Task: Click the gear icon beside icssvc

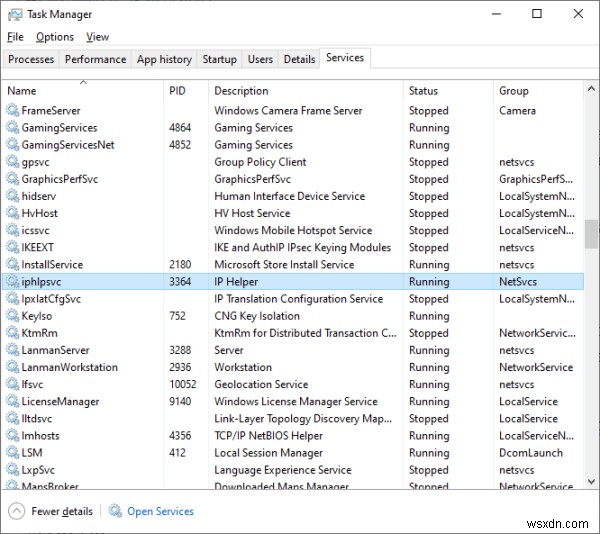Action: pyautogui.click(x=12, y=230)
